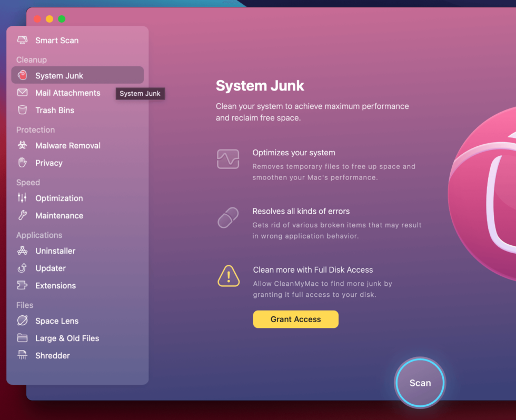The width and height of the screenshot is (516, 420).
Task: Select the Optimization sliders icon
Action: [22, 198]
